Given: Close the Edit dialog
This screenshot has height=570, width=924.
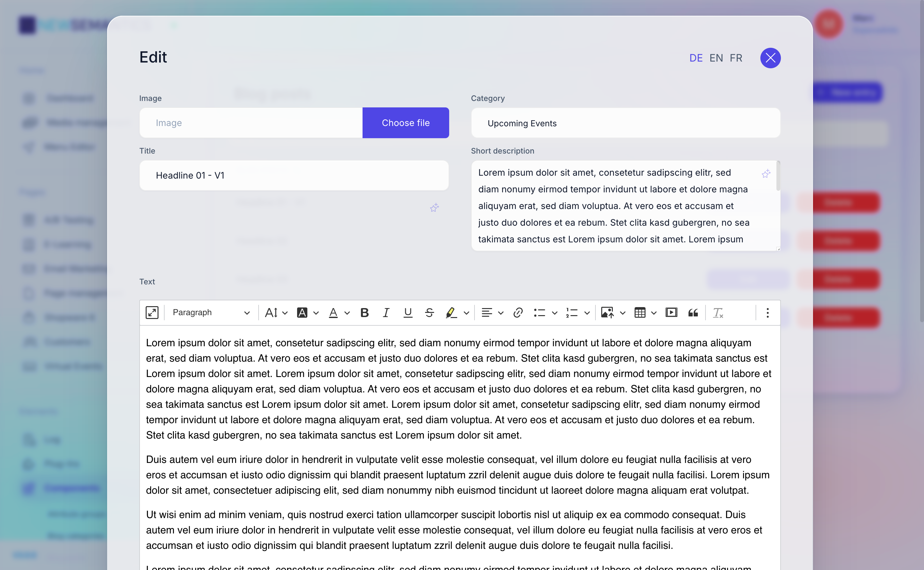Looking at the screenshot, I should [770, 58].
